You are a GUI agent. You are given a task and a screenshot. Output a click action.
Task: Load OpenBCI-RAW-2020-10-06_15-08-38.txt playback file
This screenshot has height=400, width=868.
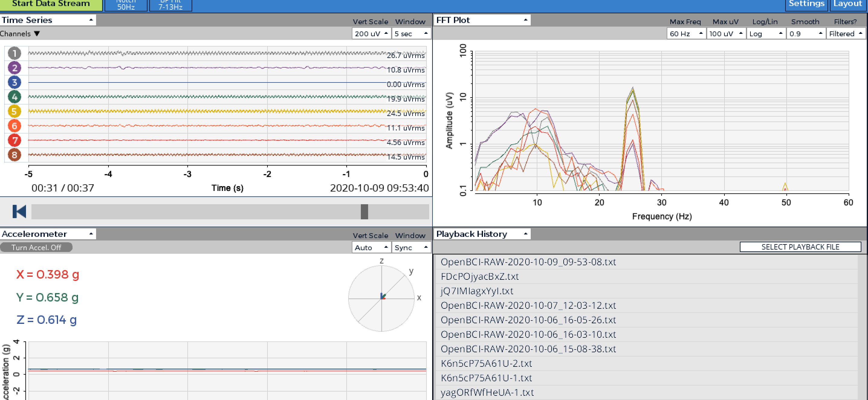pyautogui.click(x=646, y=349)
